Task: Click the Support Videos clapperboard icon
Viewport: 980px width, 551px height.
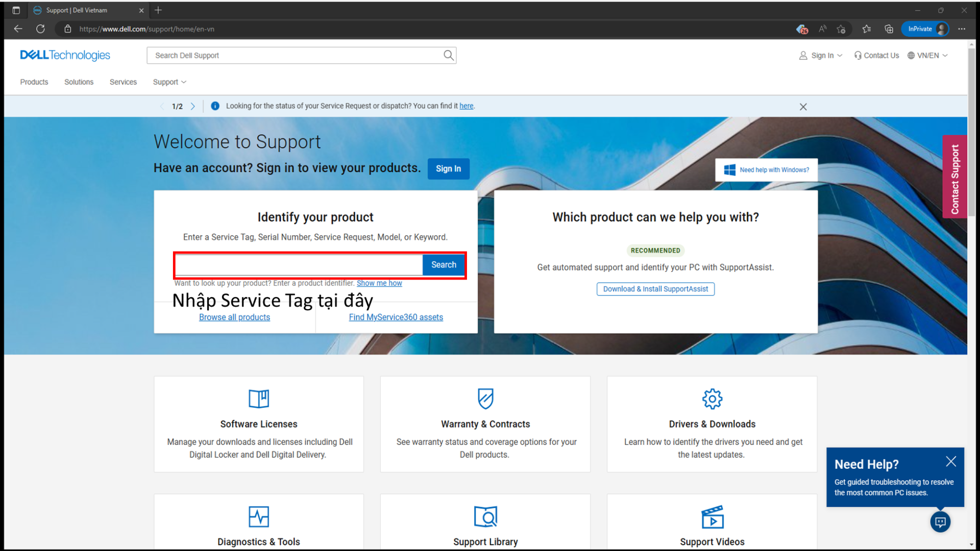Action: pyautogui.click(x=712, y=517)
